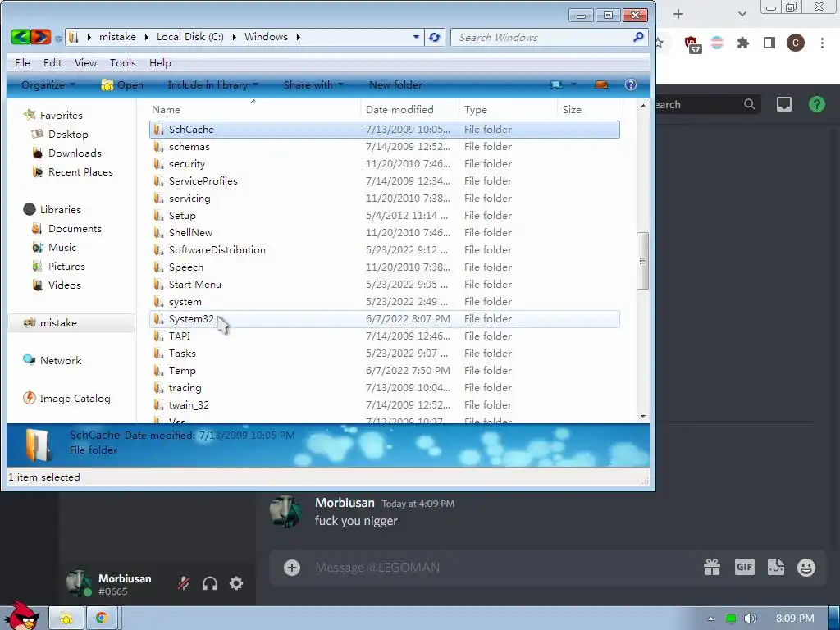840x630 pixels.
Task: Open Chrome extensions puzzle icon
Action: 742,43
